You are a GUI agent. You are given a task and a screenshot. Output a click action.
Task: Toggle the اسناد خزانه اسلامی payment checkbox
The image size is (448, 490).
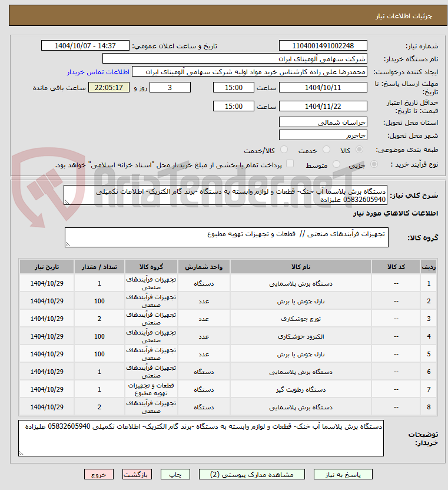pyautogui.click(x=290, y=164)
